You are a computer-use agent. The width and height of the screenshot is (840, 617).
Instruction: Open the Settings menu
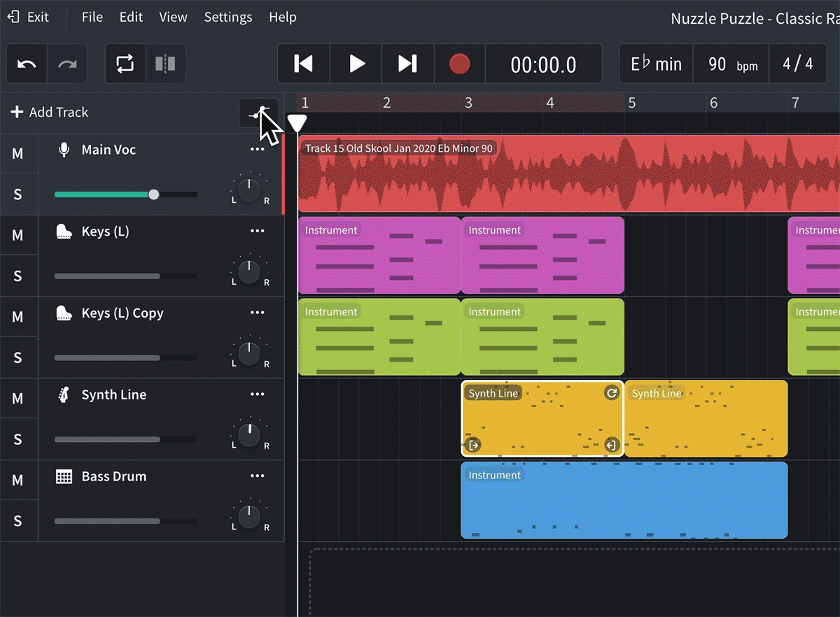(x=228, y=17)
